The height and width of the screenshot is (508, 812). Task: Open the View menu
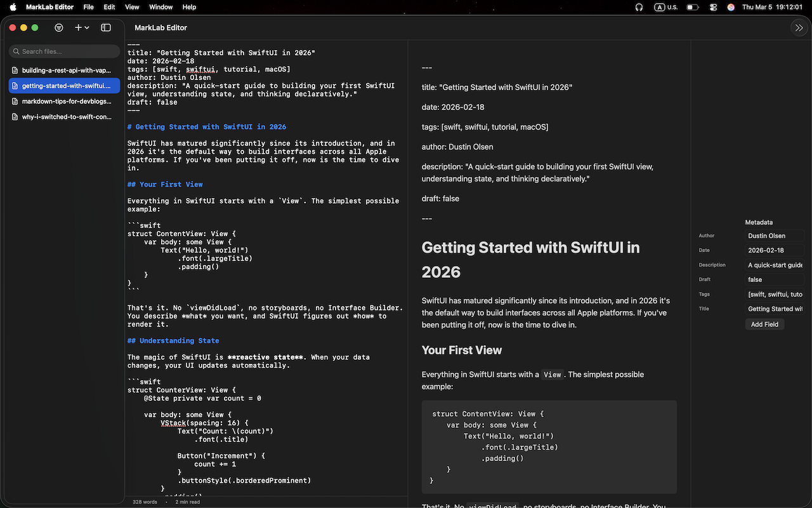point(131,7)
